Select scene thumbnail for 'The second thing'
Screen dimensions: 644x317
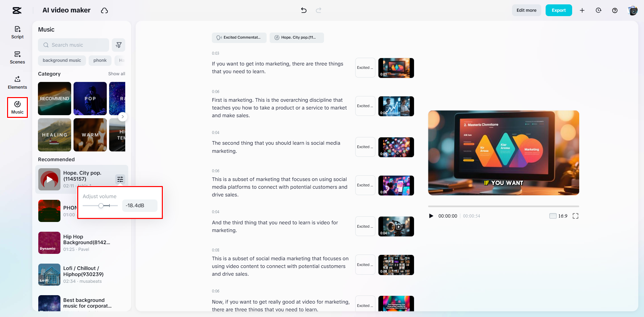click(x=396, y=147)
